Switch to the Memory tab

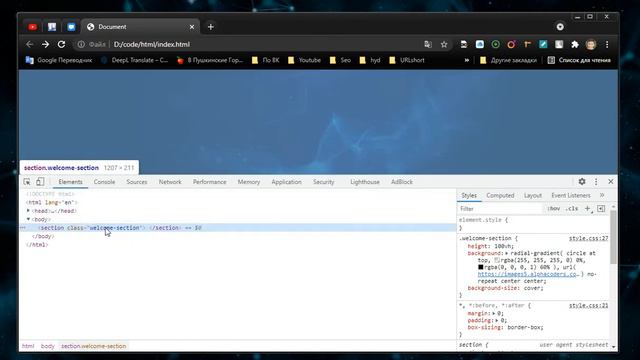pyautogui.click(x=249, y=182)
